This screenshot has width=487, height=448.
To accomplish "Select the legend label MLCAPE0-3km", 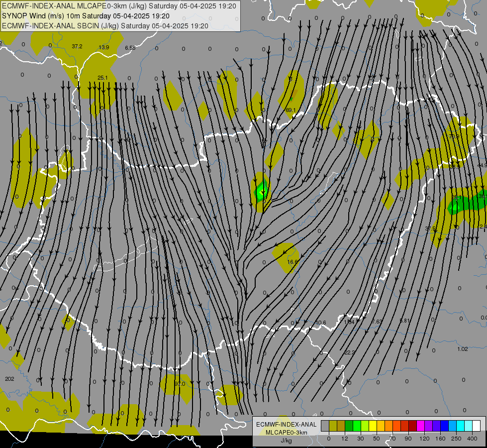I will tap(286, 433).
